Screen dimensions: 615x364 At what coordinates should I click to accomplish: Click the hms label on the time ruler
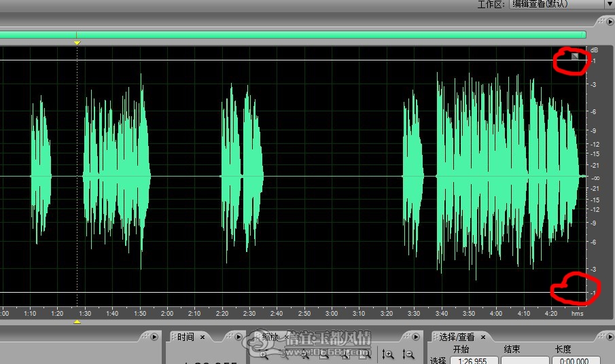tap(578, 314)
